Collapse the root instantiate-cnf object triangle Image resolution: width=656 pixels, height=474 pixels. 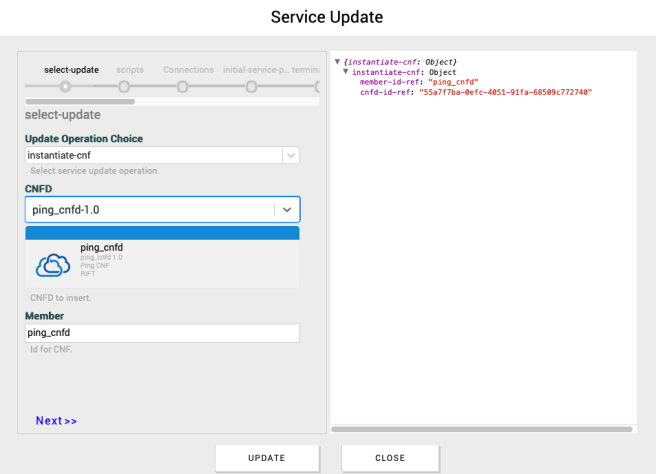point(337,62)
